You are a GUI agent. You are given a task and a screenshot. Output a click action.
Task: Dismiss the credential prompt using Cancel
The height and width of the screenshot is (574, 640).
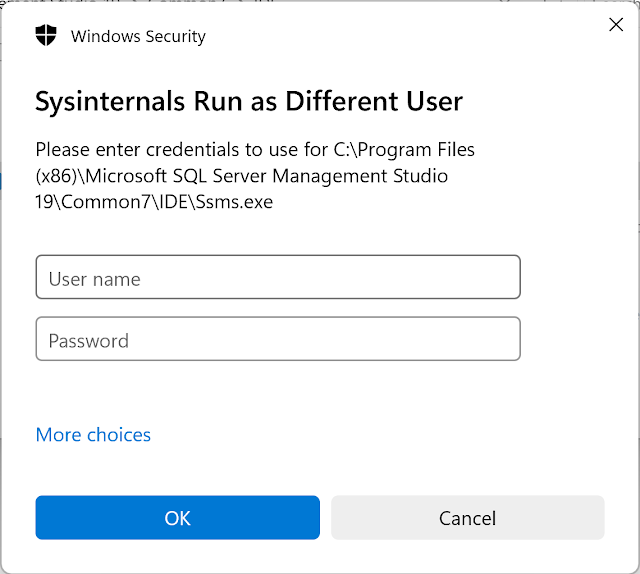click(x=467, y=518)
